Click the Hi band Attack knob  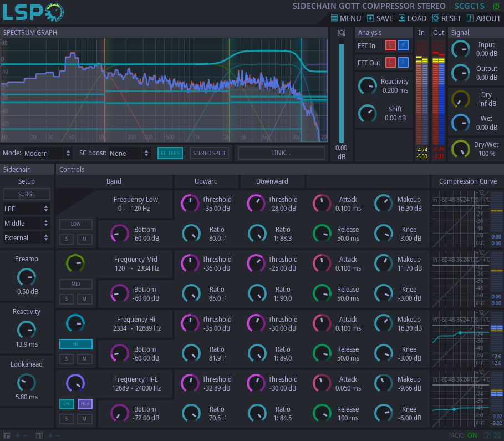point(322,323)
